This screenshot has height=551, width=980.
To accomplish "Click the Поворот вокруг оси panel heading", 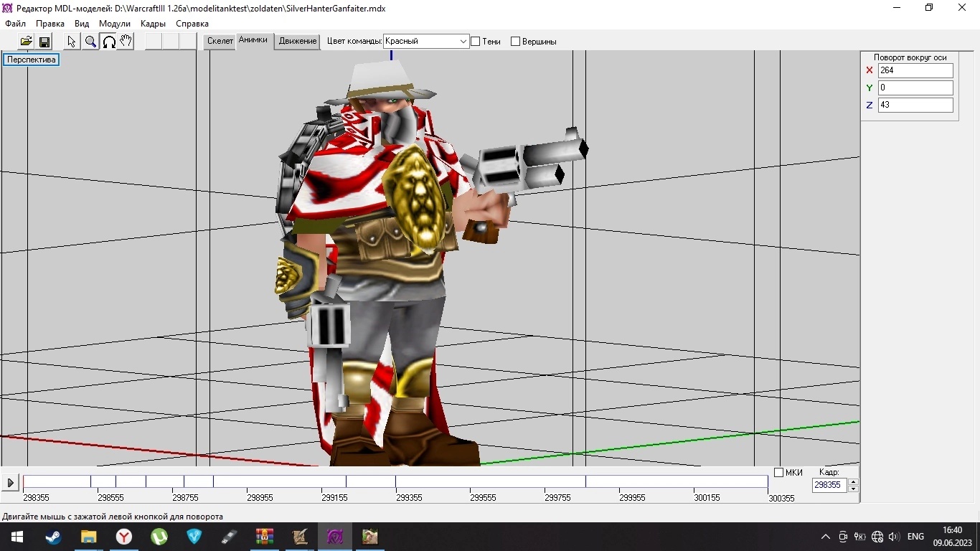I will coord(910,57).
